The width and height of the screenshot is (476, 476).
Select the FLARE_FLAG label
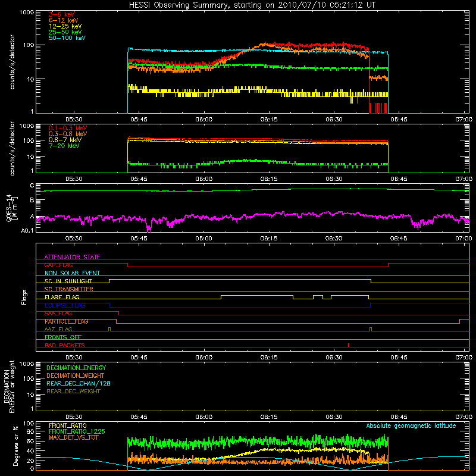tap(62, 297)
